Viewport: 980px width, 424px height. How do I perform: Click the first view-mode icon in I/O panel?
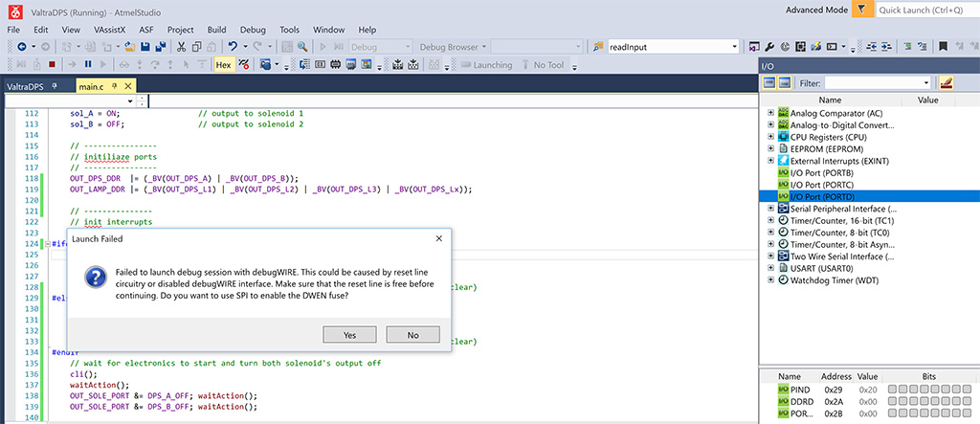[769, 82]
